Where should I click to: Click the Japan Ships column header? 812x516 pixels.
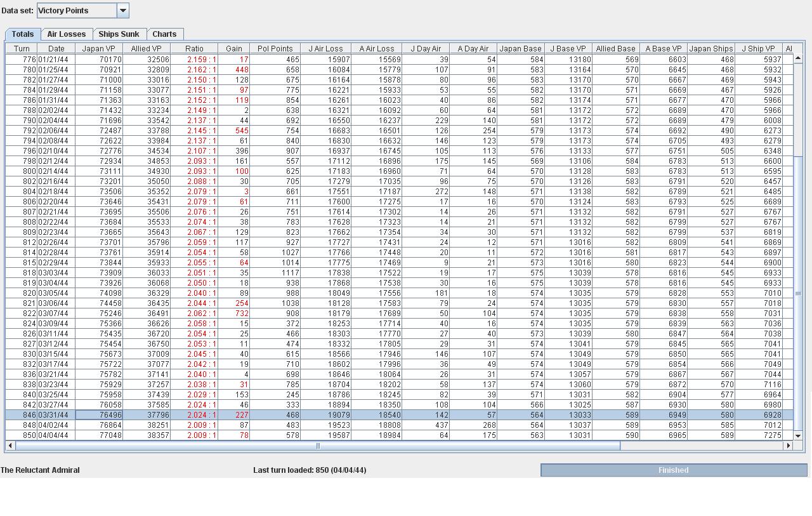pos(711,49)
